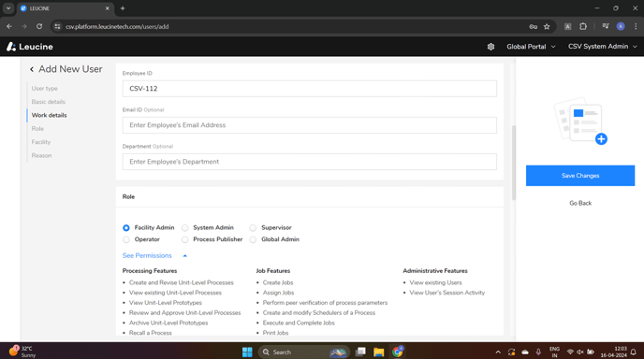Image resolution: width=644 pixels, height=359 pixels.
Task: Open the Windows Start menu
Action: pos(247,352)
